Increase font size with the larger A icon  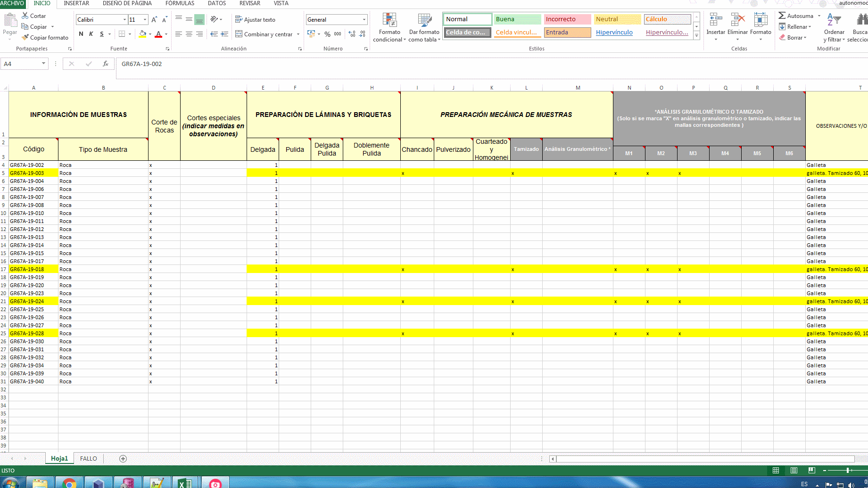coord(154,19)
